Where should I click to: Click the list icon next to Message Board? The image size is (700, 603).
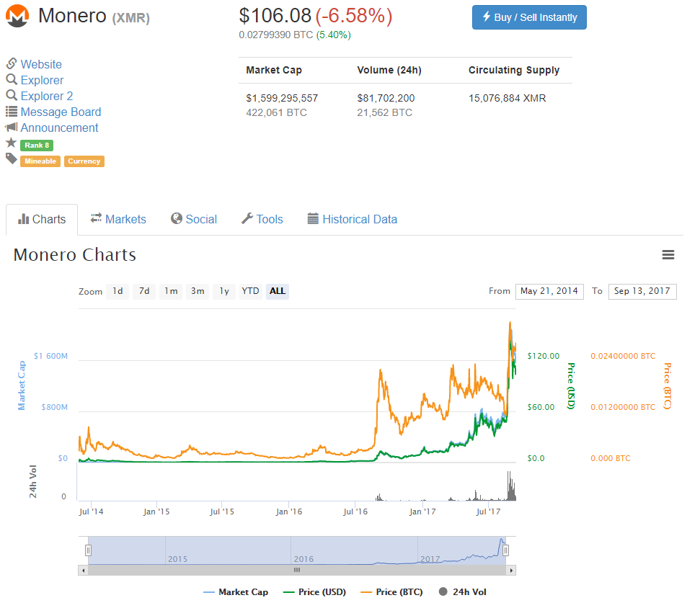[x=10, y=112]
